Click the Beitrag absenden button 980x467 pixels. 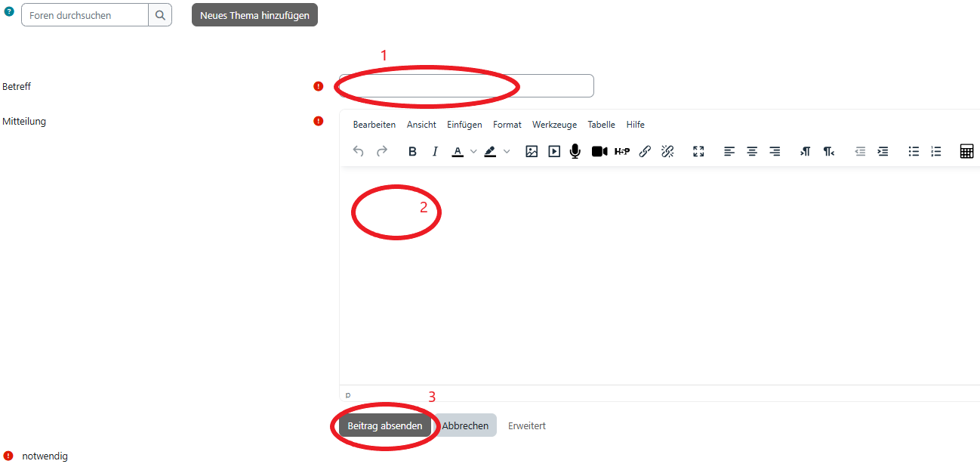coord(385,425)
